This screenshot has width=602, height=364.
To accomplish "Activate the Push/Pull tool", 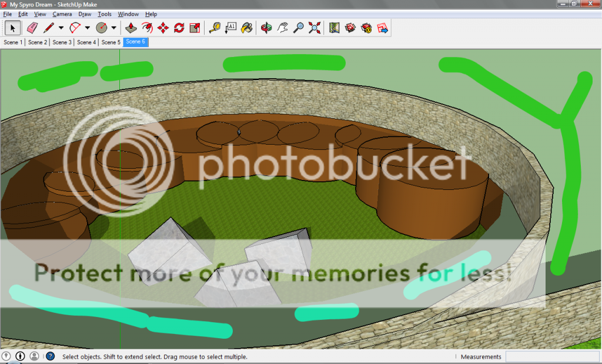I will (131, 28).
